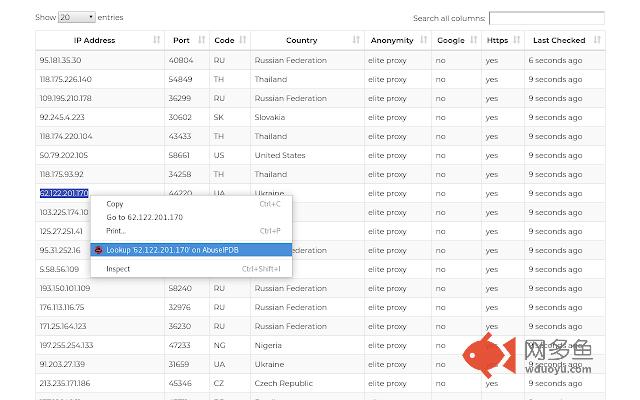Click port value 47233
640x400 pixels.
pyautogui.click(x=180, y=345)
